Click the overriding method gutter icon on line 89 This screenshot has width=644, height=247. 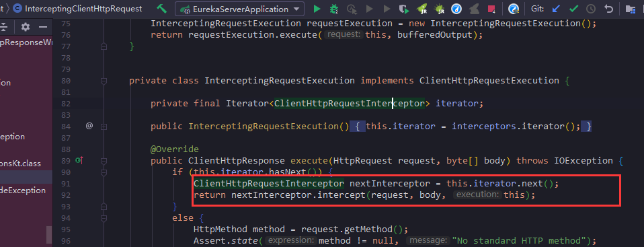click(x=79, y=160)
